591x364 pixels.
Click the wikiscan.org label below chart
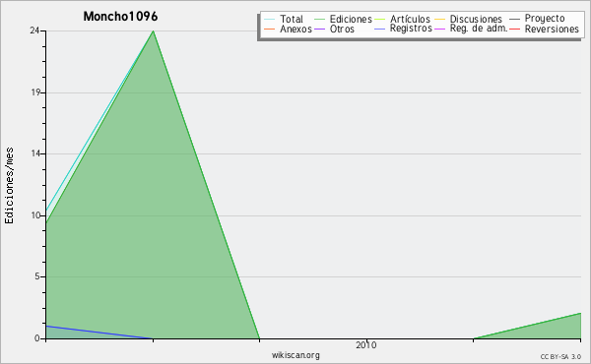click(x=295, y=355)
